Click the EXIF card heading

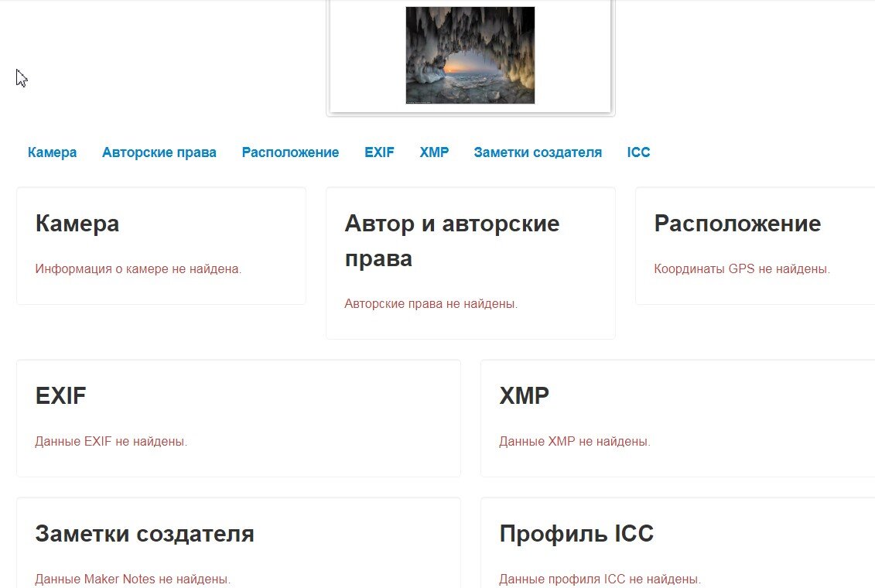(61, 396)
